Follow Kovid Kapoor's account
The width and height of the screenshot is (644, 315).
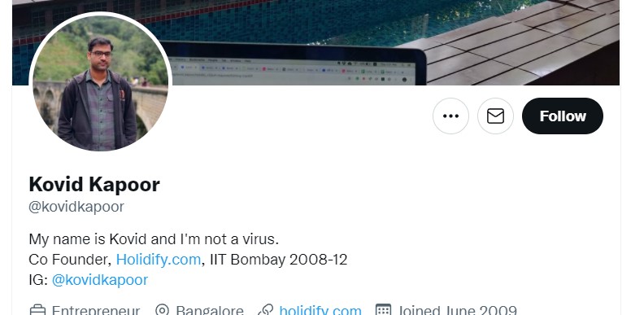pyautogui.click(x=562, y=116)
